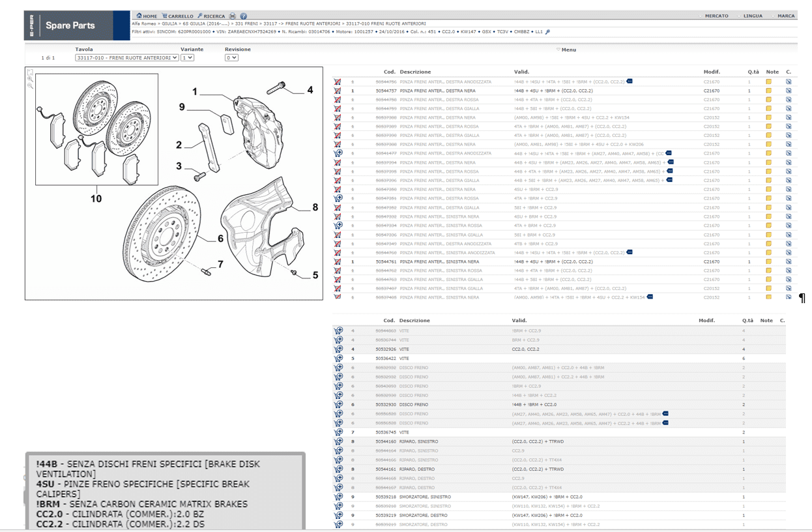This screenshot has height=532, width=812.
Task: Click validity text CC2.0, CC2.2 for VITE
Action: click(x=525, y=349)
